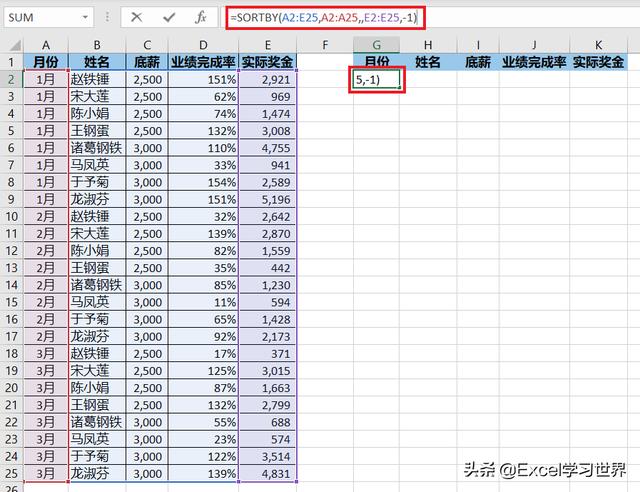
Task: Select column H header
Action: [428, 45]
